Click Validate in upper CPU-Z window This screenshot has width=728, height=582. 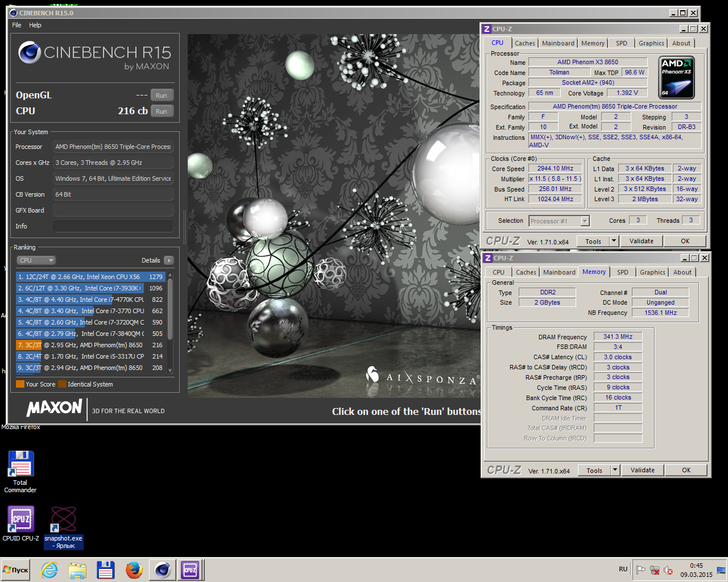642,242
